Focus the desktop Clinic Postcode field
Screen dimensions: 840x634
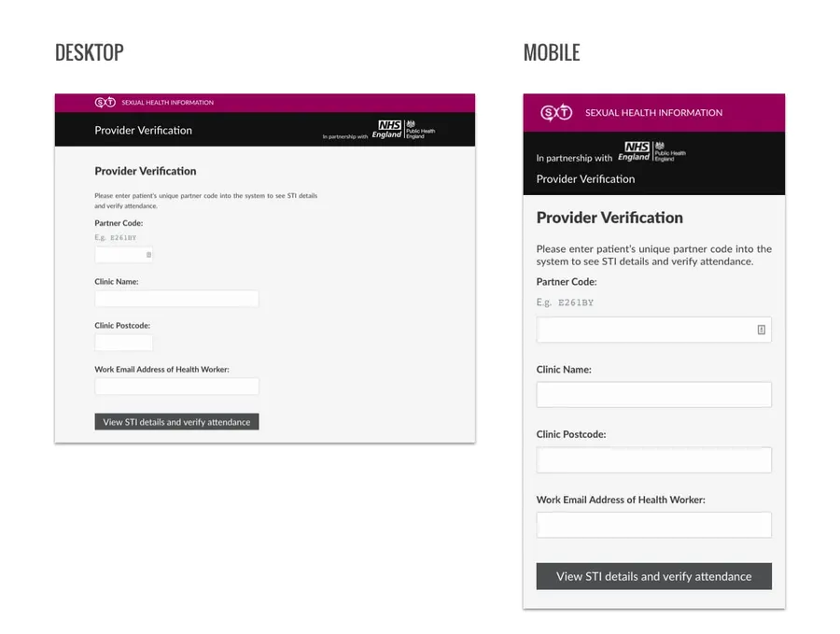pyautogui.click(x=124, y=343)
